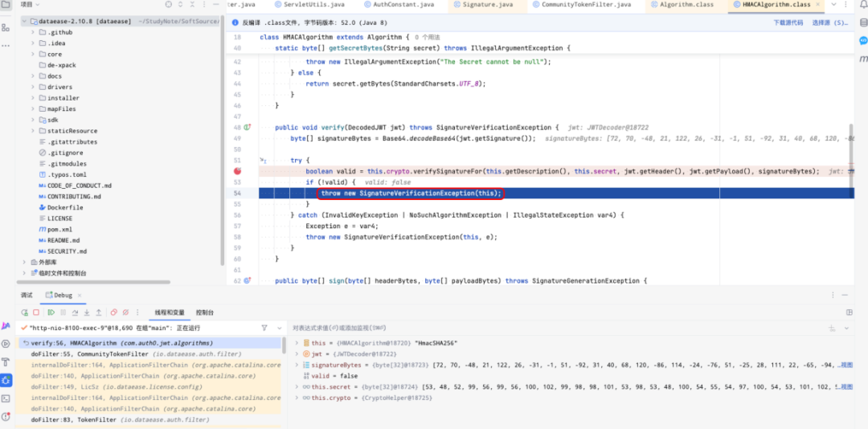Image resolution: width=868 pixels, height=429 pixels.
Task: Expand the jwt variable node
Action: [x=297, y=353]
